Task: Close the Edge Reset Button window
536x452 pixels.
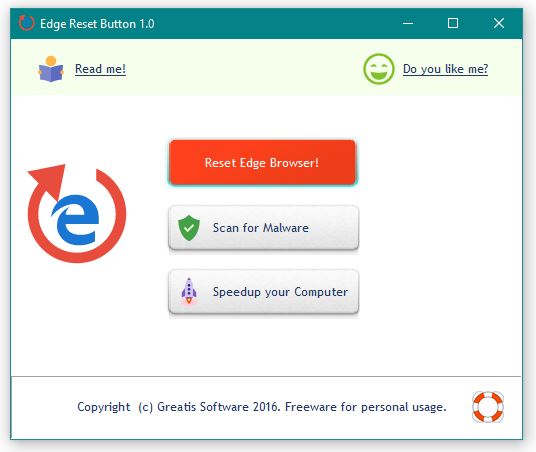Action: [499, 23]
